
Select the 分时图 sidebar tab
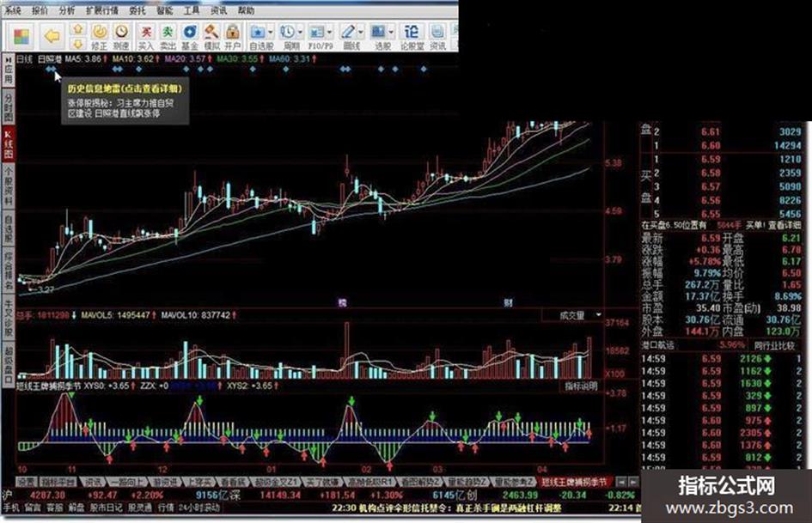pos(9,107)
